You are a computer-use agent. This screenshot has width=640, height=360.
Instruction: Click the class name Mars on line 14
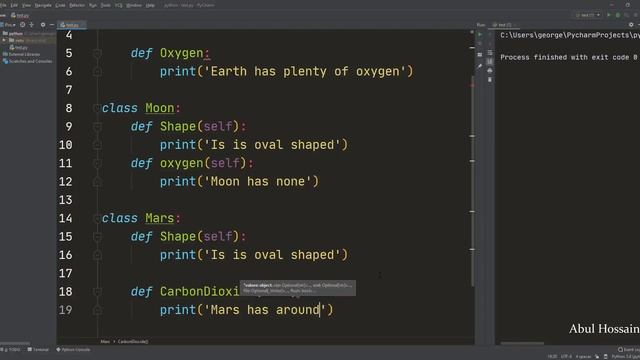[x=160, y=218]
